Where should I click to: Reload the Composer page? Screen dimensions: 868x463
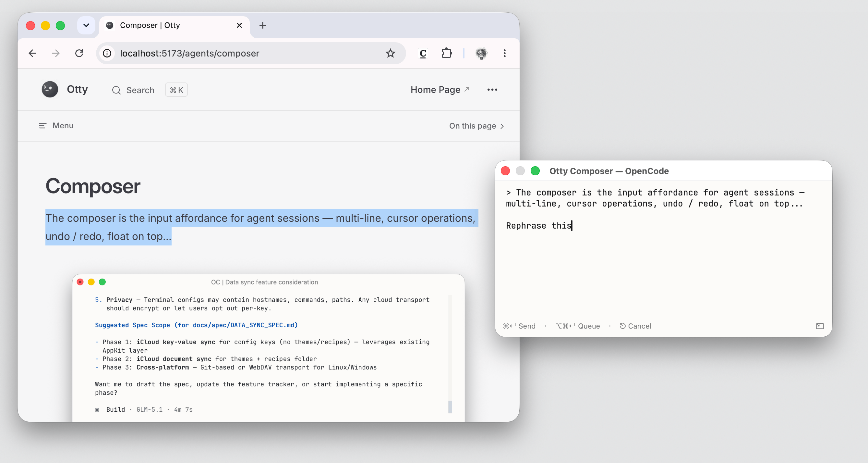(x=79, y=53)
